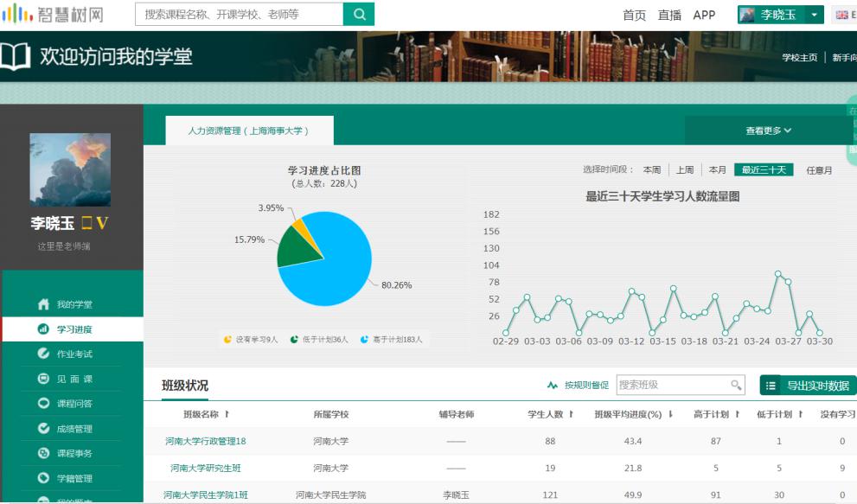Click the 搜索班级 class search field
This screenshot has height=504, width=857.
(x=673, y=385)
